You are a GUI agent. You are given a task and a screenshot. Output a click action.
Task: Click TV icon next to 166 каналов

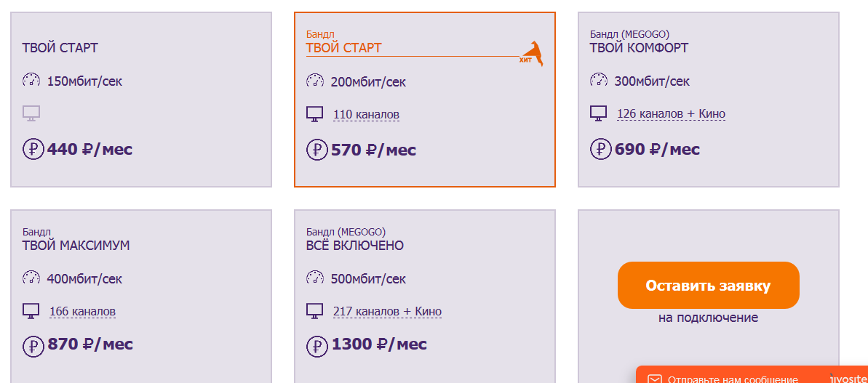[x=31, y=310]
